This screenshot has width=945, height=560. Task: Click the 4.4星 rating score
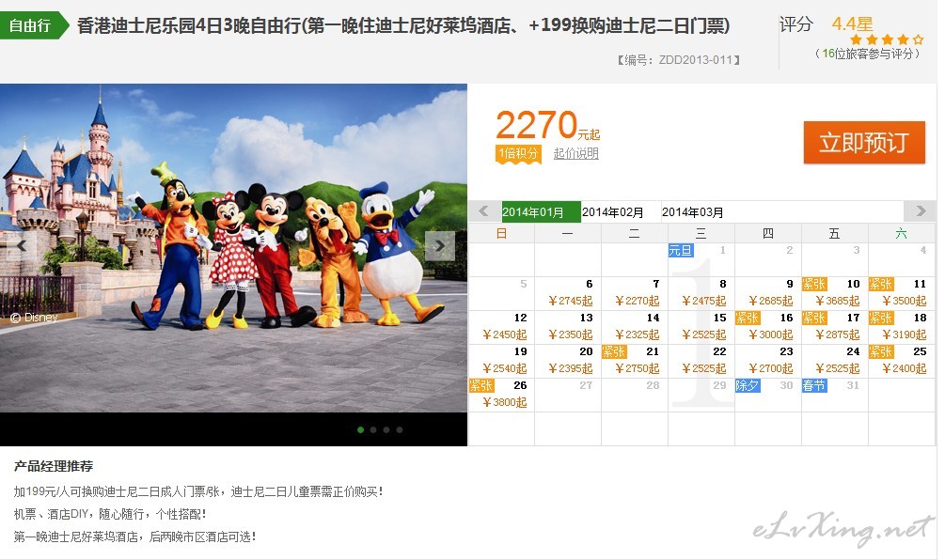tap(852, 23)
